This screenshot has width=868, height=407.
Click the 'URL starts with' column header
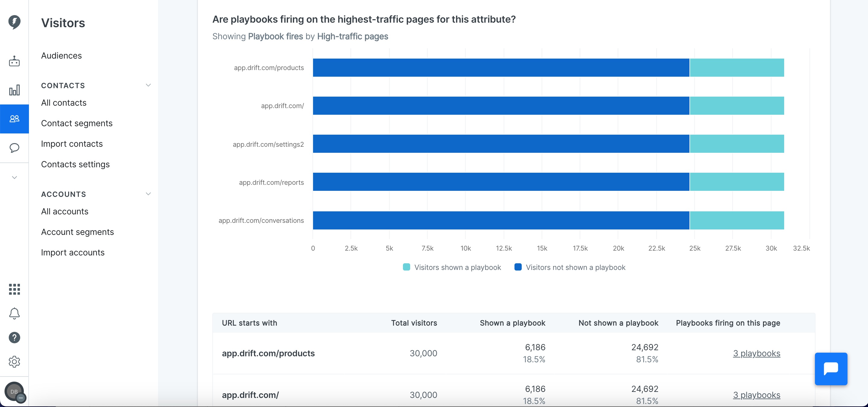tap(249, 323)
